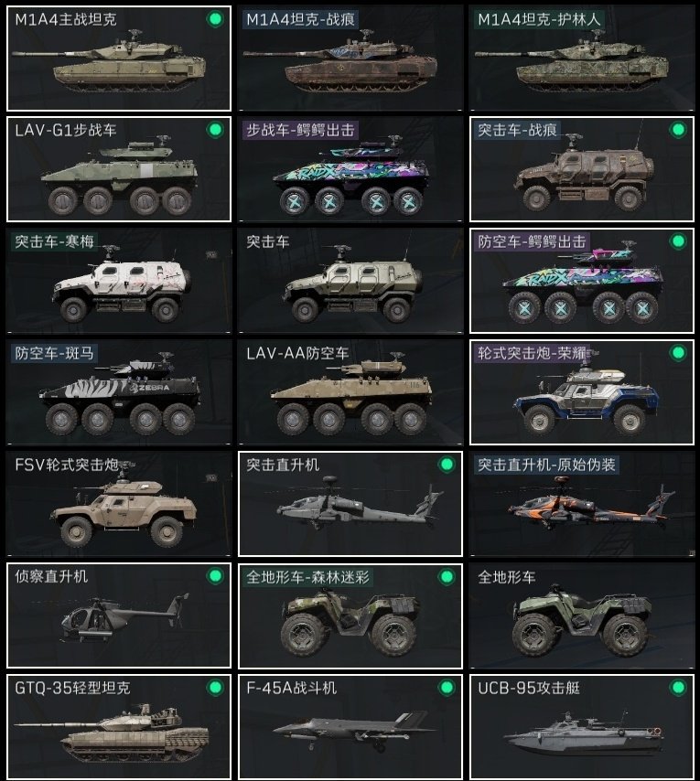Select the default 突击车 vehicle
This screenshot has width=700, height=781.
coord(350,281)
